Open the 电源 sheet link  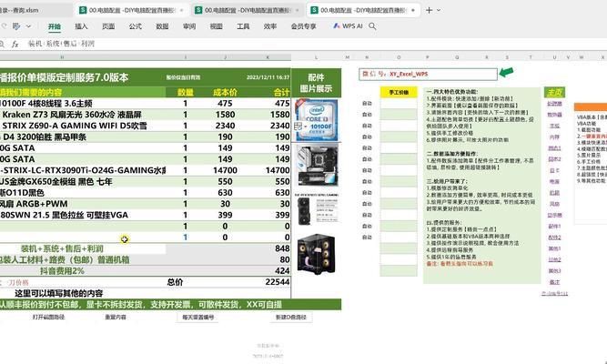click(x=554, y=182)
